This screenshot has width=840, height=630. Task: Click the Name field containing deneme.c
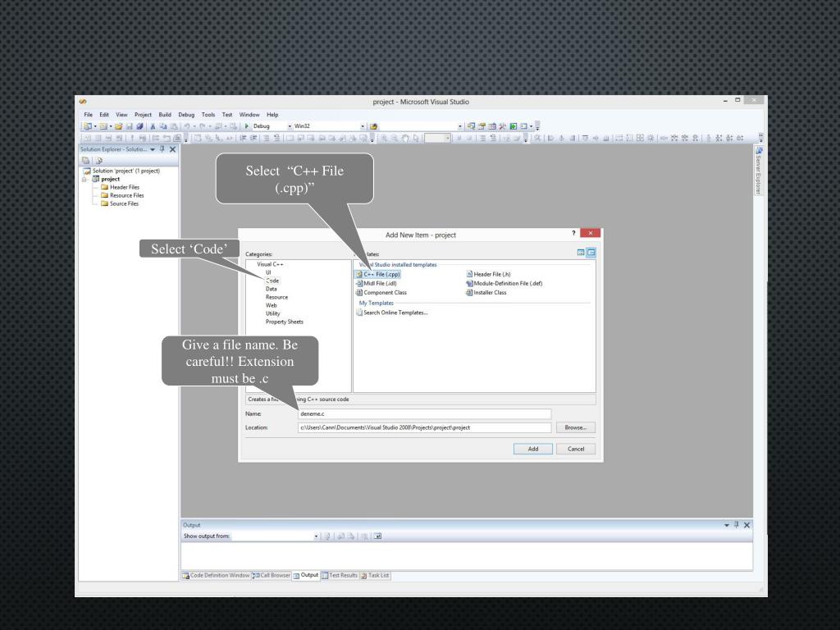(x=424, y=413)
